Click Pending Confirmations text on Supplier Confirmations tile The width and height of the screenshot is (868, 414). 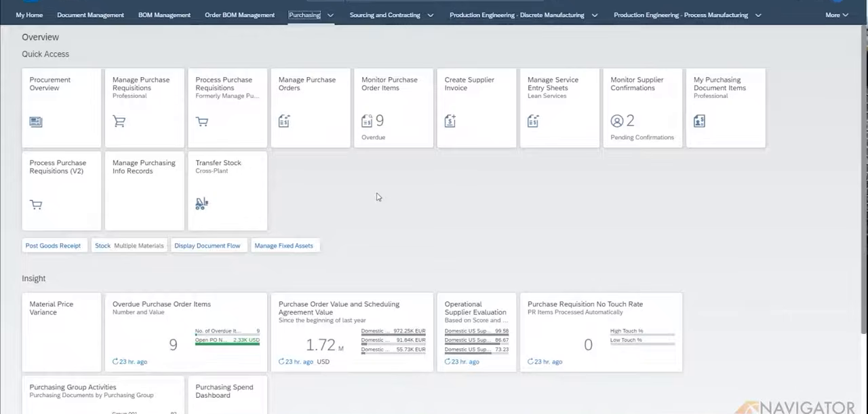pyautogui.click(x=642, y=137)
